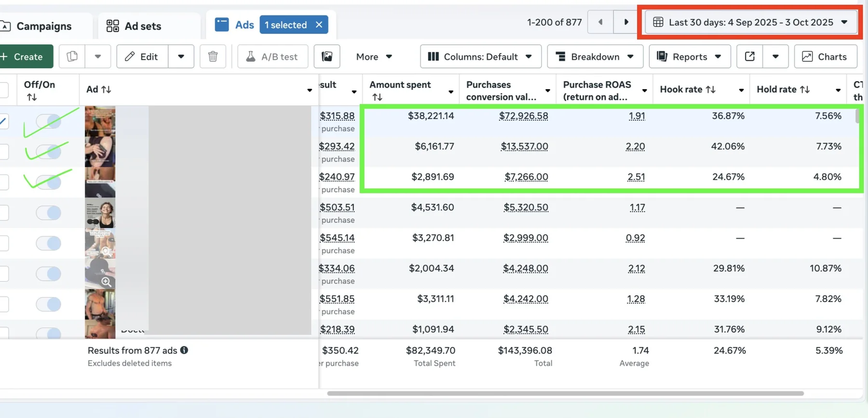
Task: Start an A/B test
Action: (272, 56)
